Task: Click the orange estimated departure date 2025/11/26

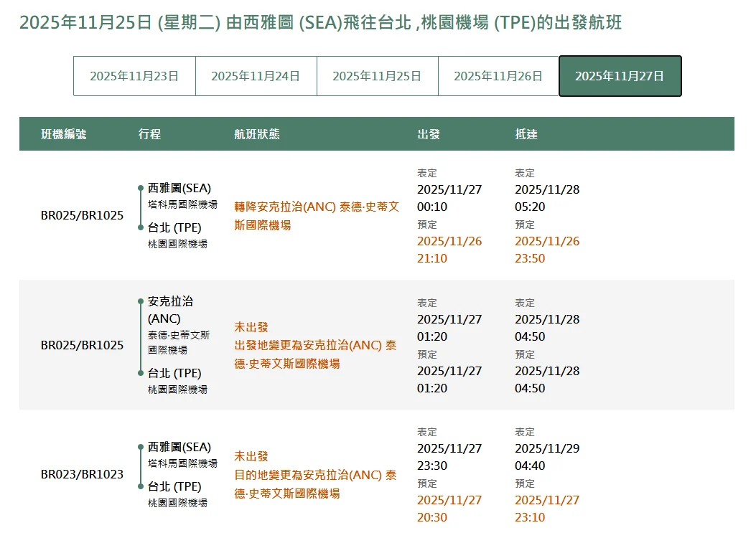Action: (x=449, y=241)
